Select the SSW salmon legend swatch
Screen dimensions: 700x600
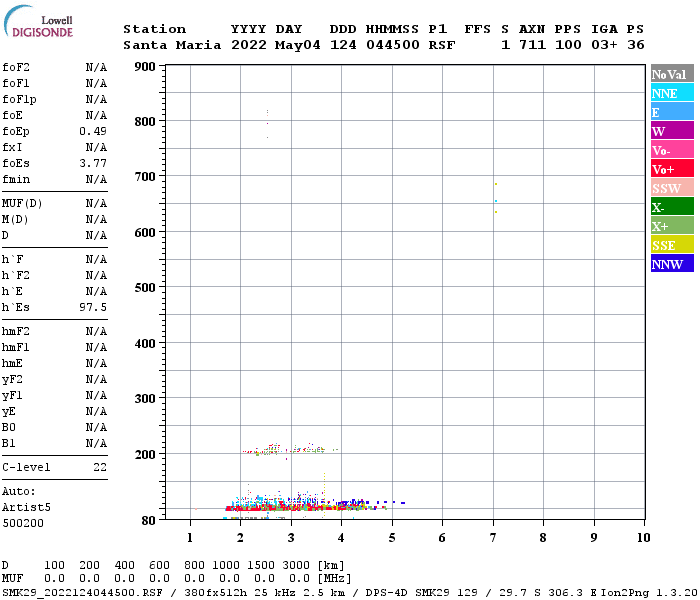[x=672, y=188]
